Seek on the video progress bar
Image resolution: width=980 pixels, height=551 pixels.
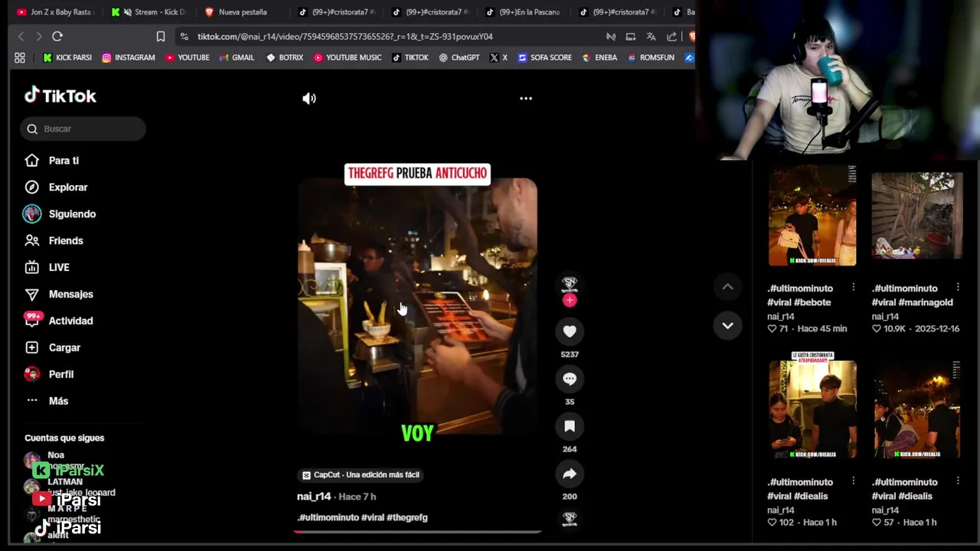[x=417, y=532]
